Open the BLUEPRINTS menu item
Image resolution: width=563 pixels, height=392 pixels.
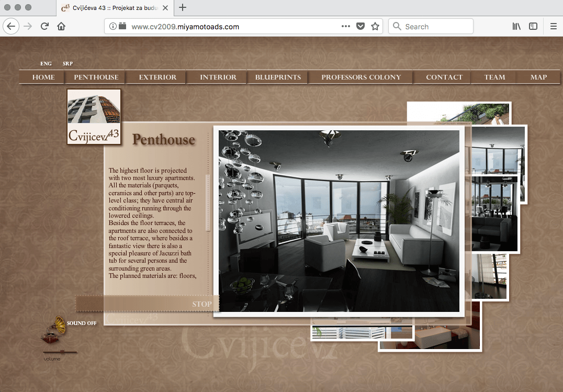pyautogui.click(x=278, y=77)
